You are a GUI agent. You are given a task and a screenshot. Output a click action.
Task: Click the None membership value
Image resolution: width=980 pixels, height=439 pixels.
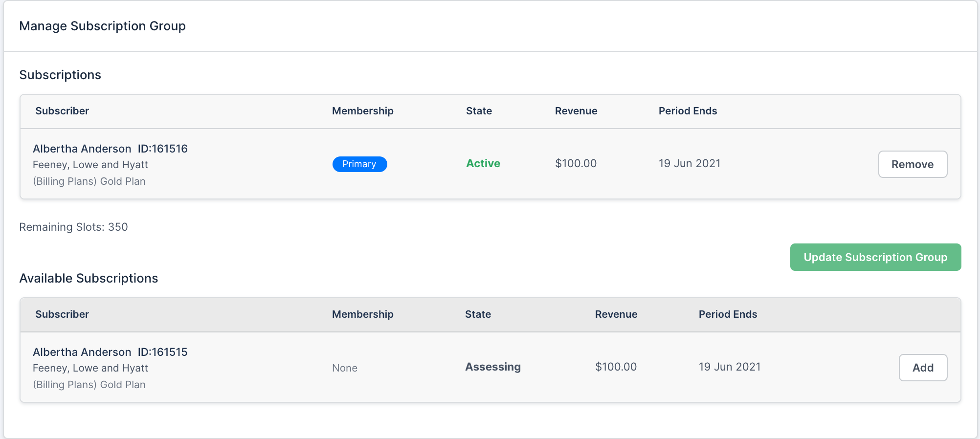(x=345, y=368)
